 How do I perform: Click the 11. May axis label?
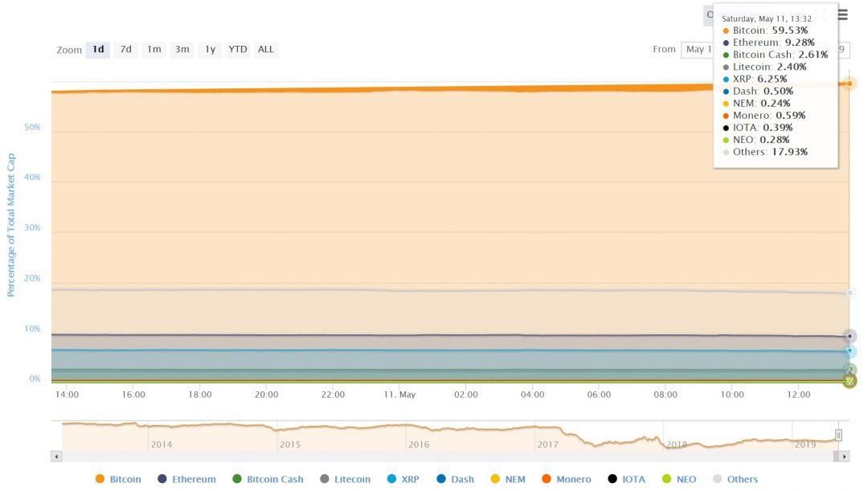(399, 395)
